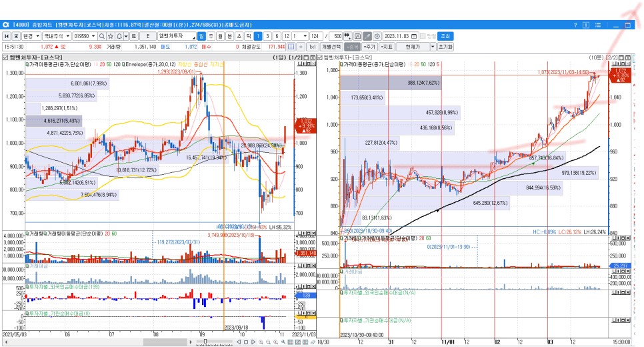This screenshot has width=644, height=347.
Task: Click the candle count field showing 500
Action: [337, 36]
